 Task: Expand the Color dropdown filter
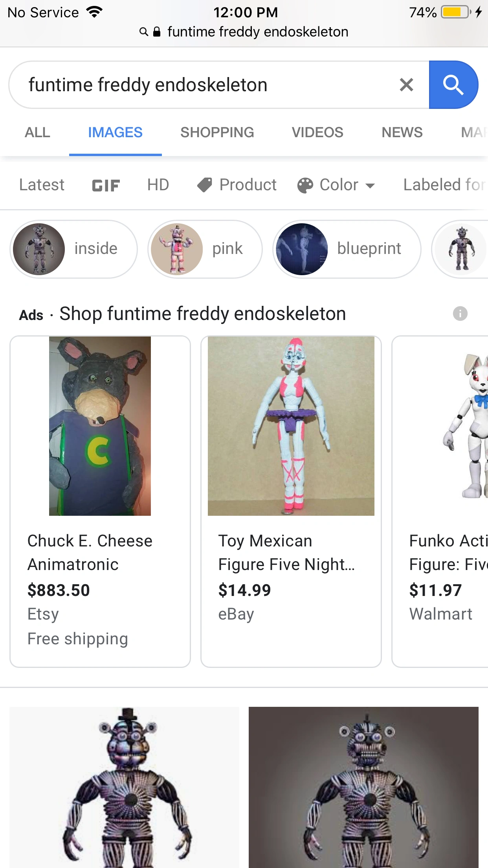(336, 185)
